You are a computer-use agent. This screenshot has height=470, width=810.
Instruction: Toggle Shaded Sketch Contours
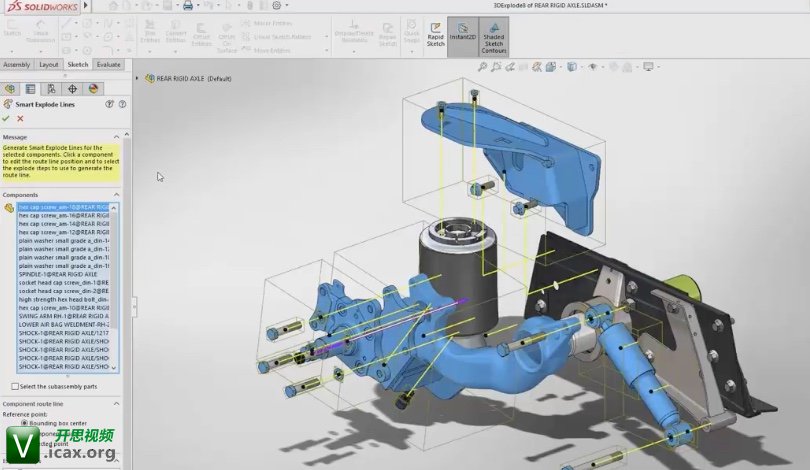pos(494,36)
